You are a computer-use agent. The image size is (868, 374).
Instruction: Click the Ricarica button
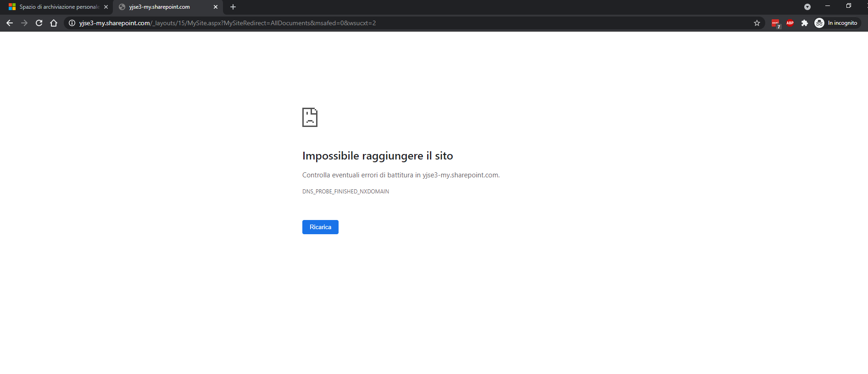click(320, 227)
